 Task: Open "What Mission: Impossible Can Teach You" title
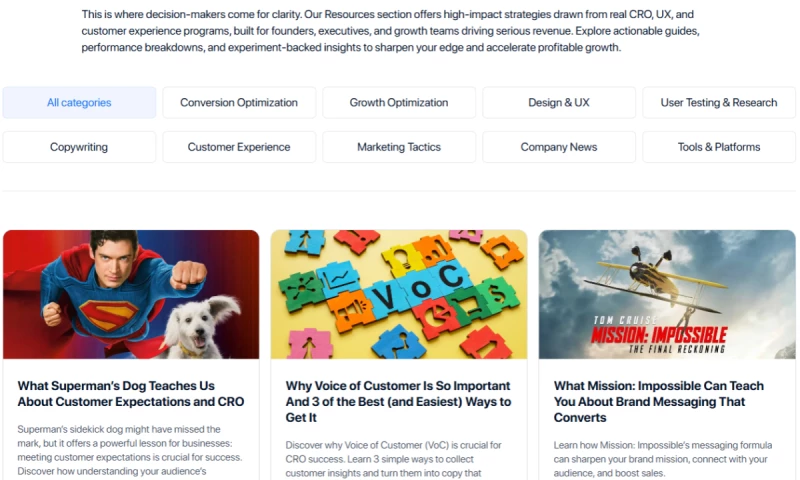point(659,401)
